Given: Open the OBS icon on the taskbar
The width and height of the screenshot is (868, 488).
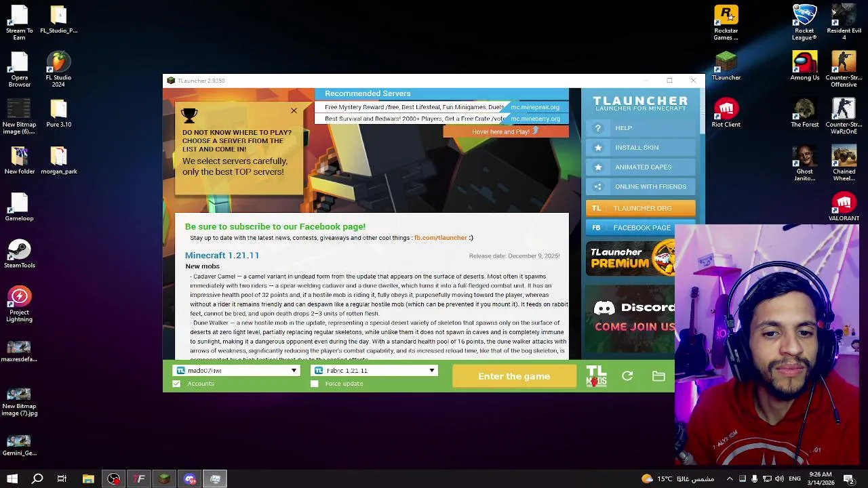Looking at the screenshot, I should point(114,479).
